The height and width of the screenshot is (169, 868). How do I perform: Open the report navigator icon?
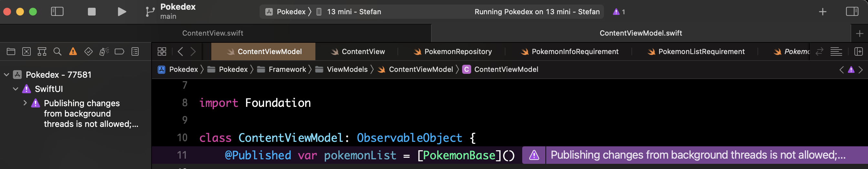(135, 51)
